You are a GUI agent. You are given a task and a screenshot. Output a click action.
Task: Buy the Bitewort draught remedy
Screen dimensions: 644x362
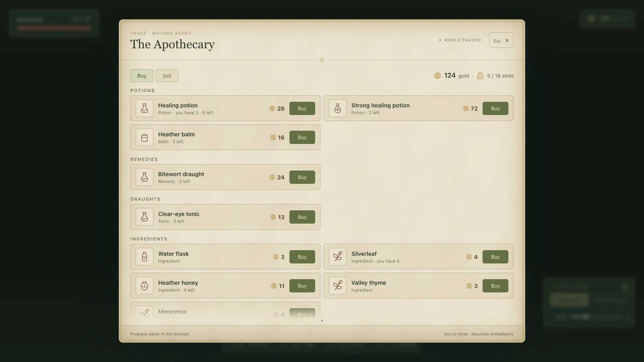click(x=302, y=177)
